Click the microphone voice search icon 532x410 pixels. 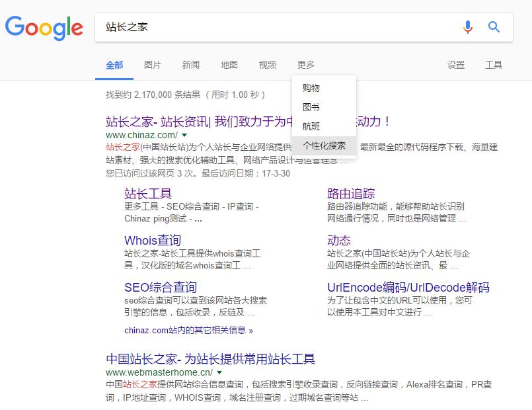click(468, 27)
